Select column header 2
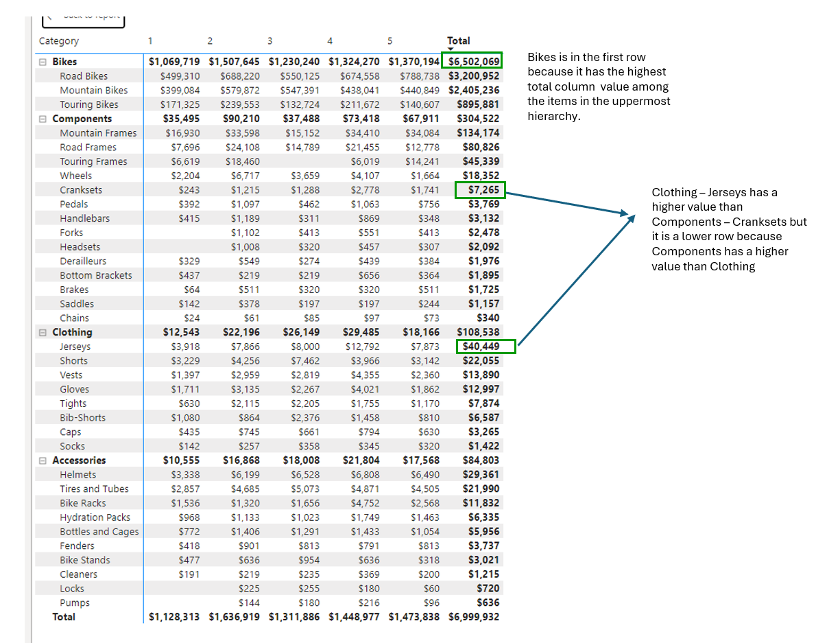The image size is (840, 643). pos(210,40)
